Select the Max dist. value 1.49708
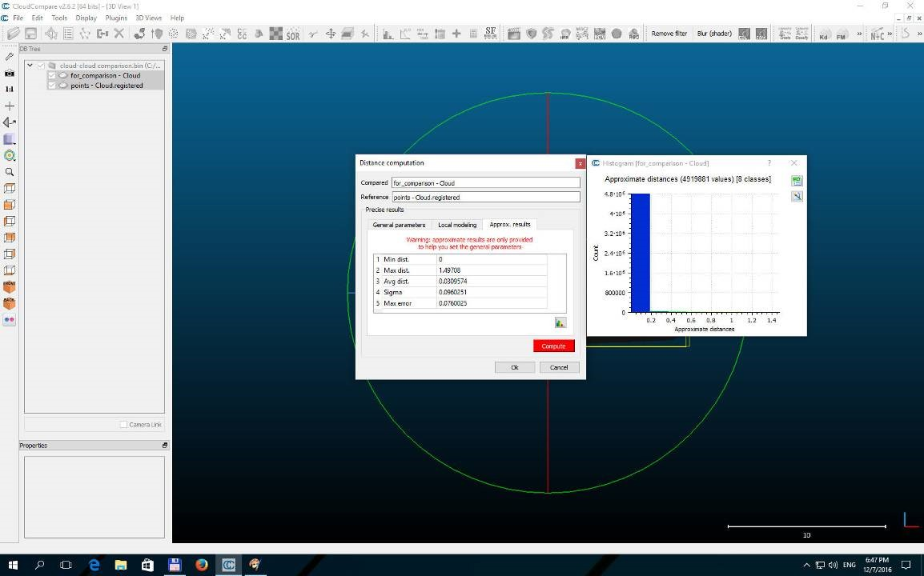 click(x=492, y=270)
